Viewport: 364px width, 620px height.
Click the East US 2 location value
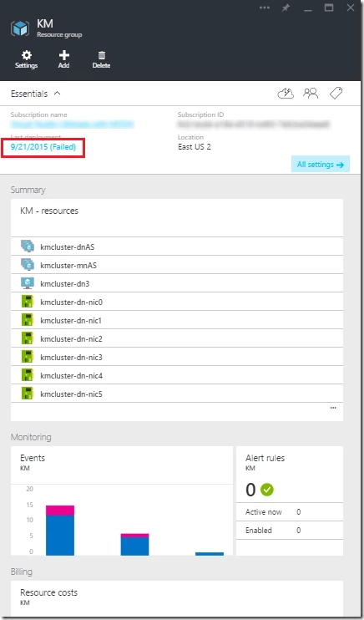click(195, 147)
